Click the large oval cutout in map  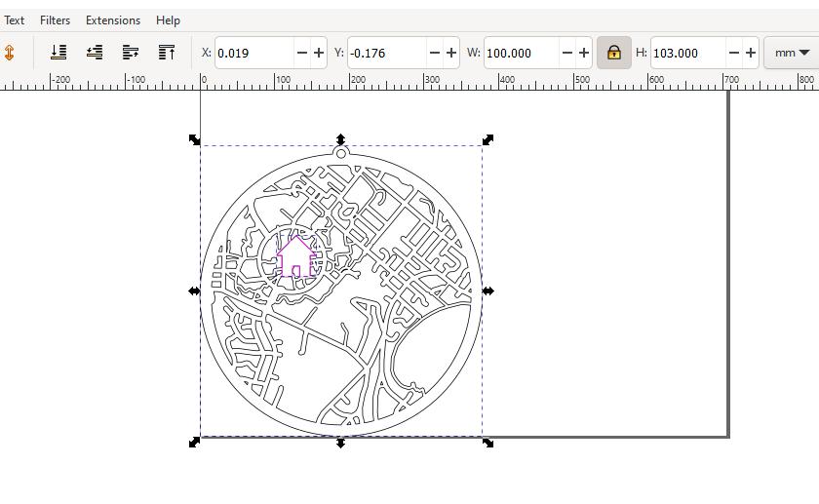tap(431, 346)
